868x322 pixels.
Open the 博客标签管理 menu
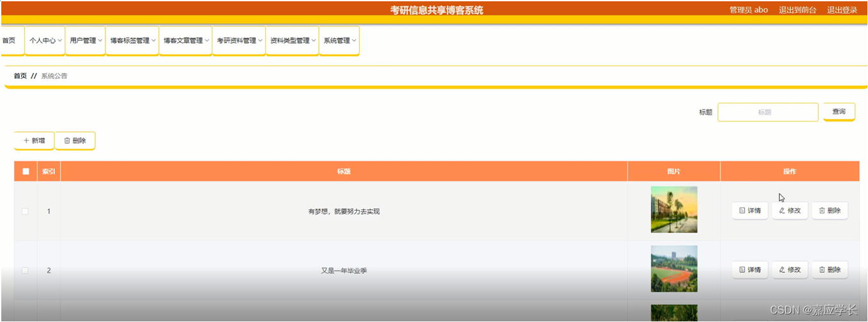click(132, 40)
